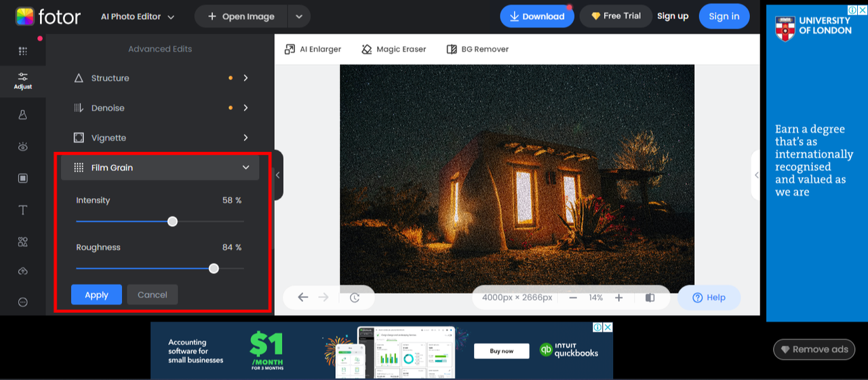Open the AI Photo Editor dropdown
The image size is (868, 380).
click(138, 16)
